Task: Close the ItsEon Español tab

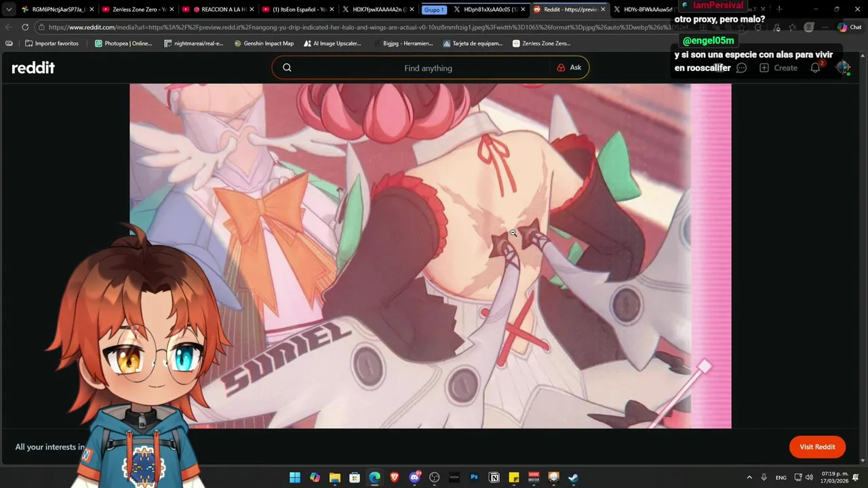Action: coord(332,9)
